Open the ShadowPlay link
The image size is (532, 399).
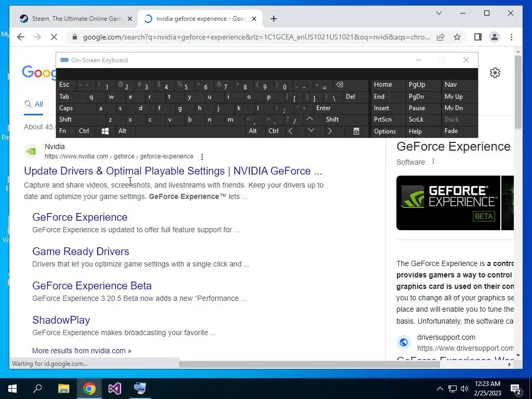pos(61,320)
